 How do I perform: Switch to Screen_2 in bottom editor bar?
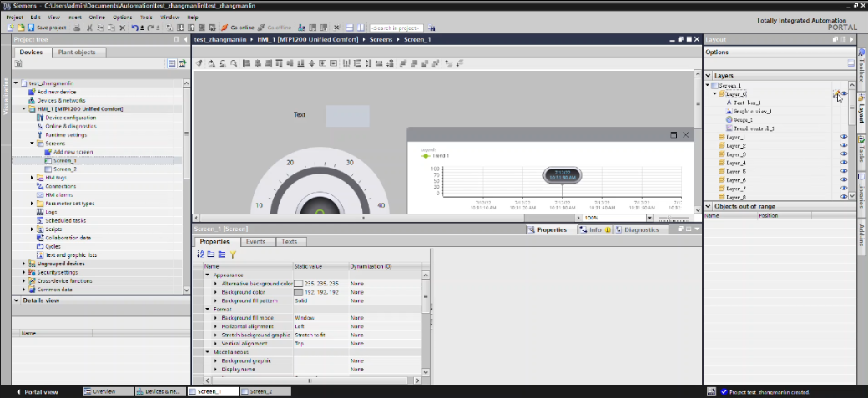tap(265, 392)
